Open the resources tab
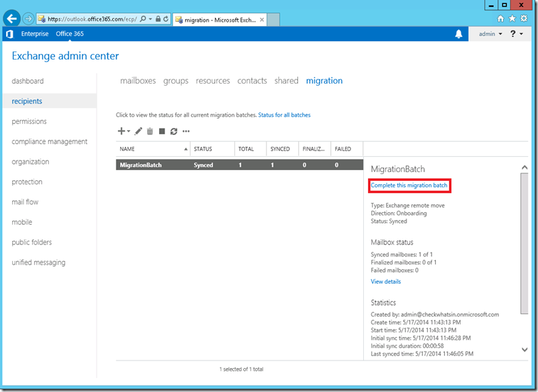Viewport: 538px width, 392px height. tap(212, 81)
